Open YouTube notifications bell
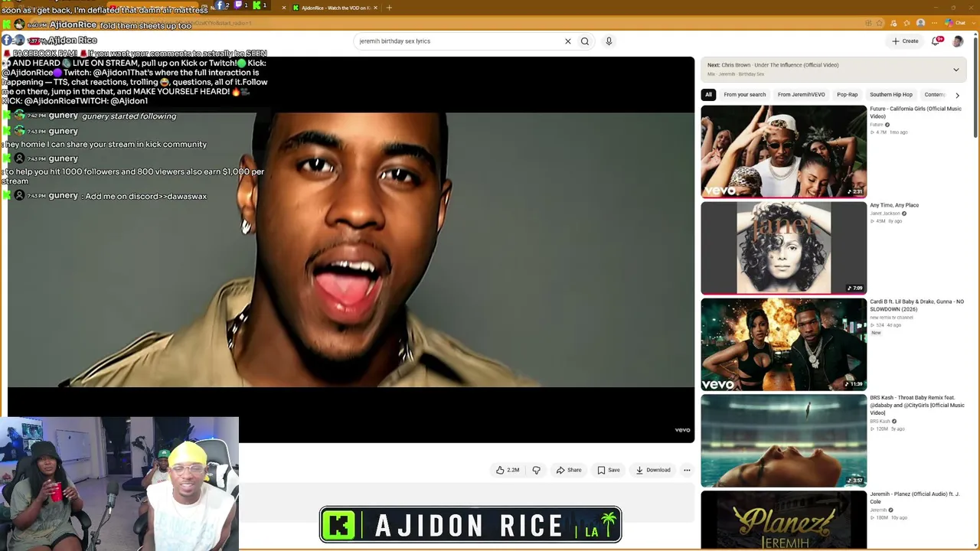This screenshot has width=980, height=551. point(936,41)
